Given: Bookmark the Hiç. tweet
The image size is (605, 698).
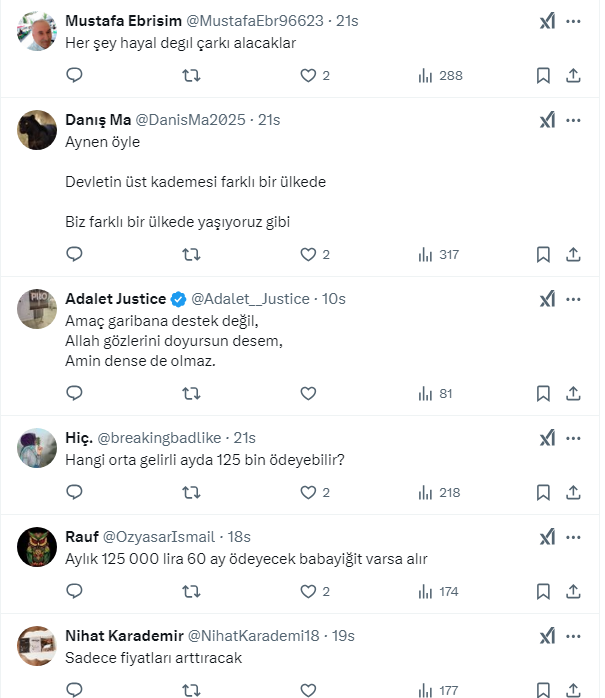Looking at the screenshot, I should [543, 492].
